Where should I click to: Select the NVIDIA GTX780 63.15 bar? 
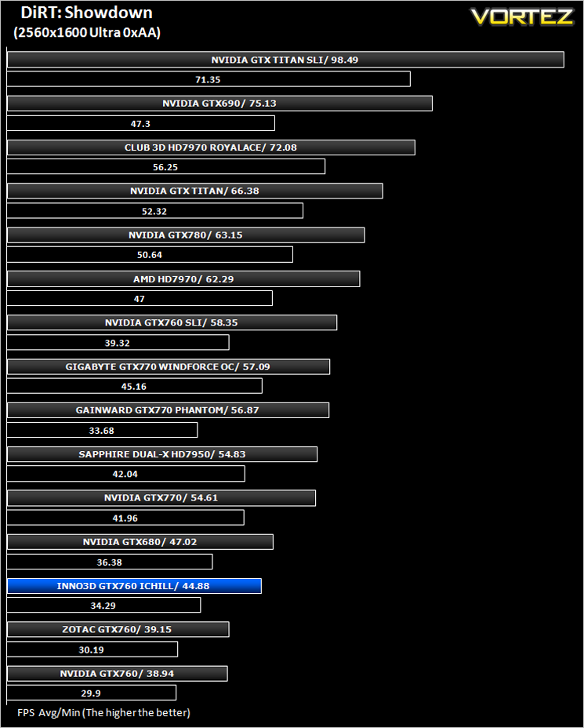(186, 235)
